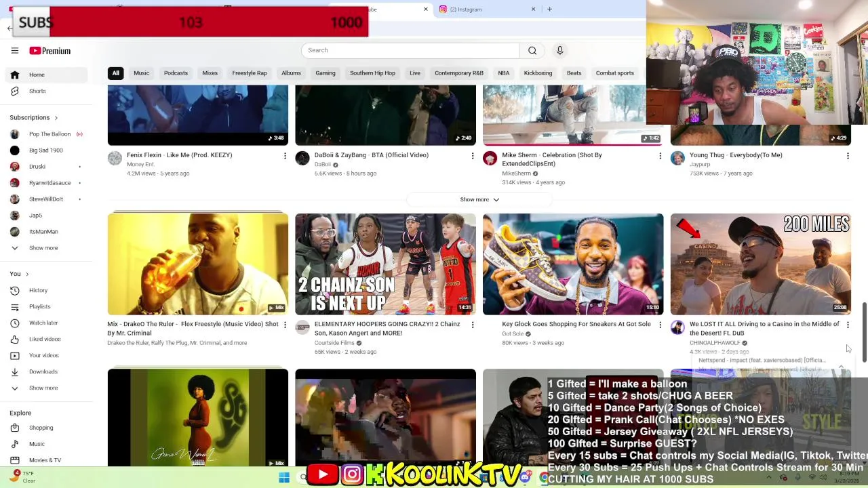Open Druski channel subscription
Image resolution: width=868 pixels, height=488 pixels.
click(x=45, y=167)
